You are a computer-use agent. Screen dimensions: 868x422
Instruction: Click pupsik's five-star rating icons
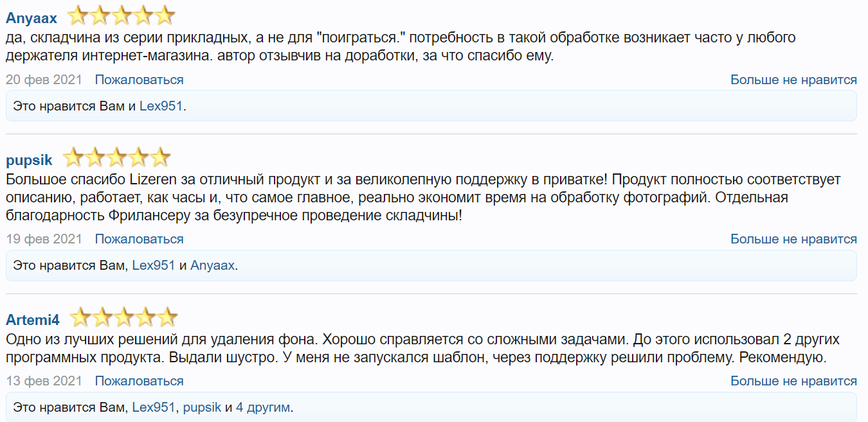[116, 157]
